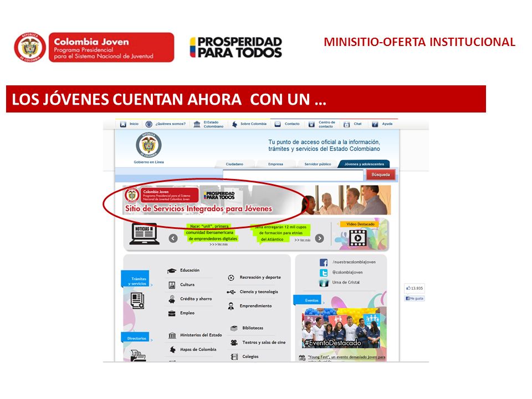Click the Prosperidad Para Todos logo in header

coord(236,47)
